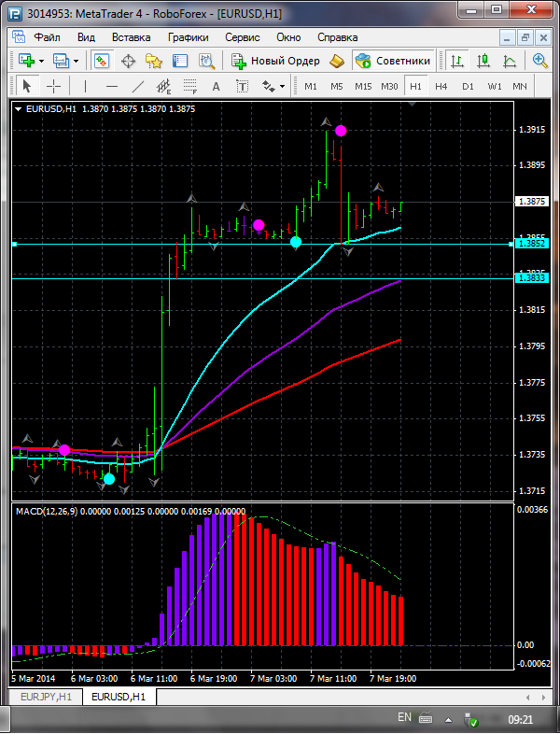Expand the new chart dropdown arrow

(x=41, y=62)
